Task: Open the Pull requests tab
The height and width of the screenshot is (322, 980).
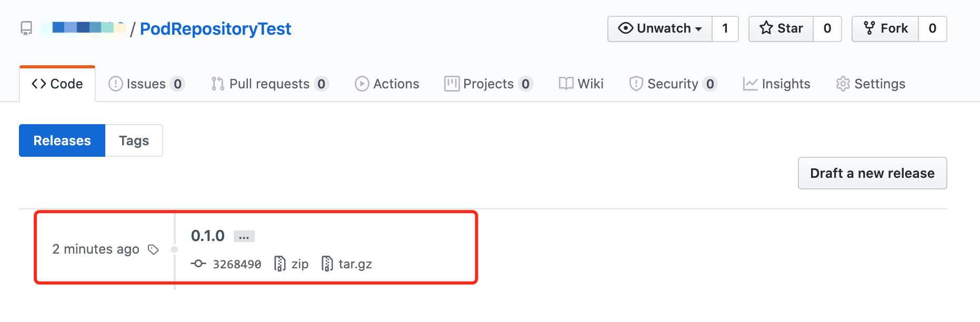Action: pyautogui.click(x=269, y=84)
